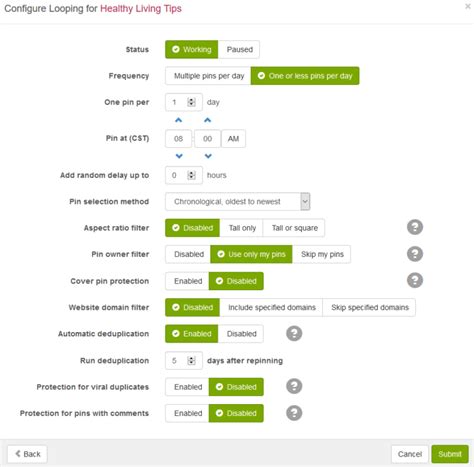Choose Tall only aspect ratio filter
The image size is (474, 467).
(x=242, y=228)
